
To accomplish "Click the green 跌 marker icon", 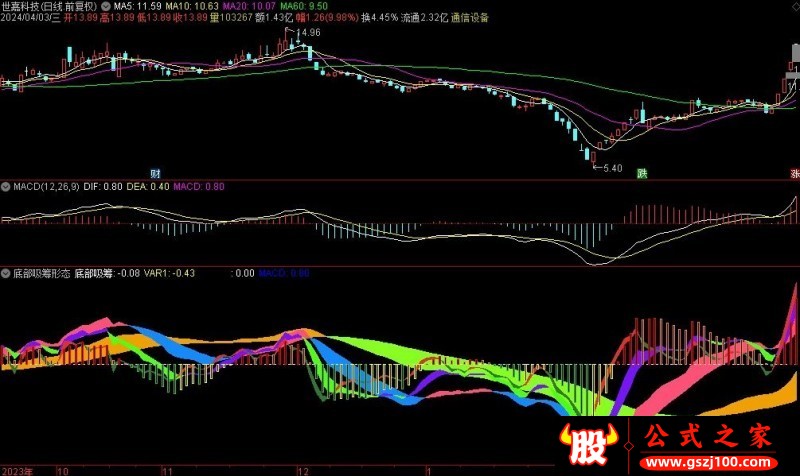I will (x=642, y=173).
